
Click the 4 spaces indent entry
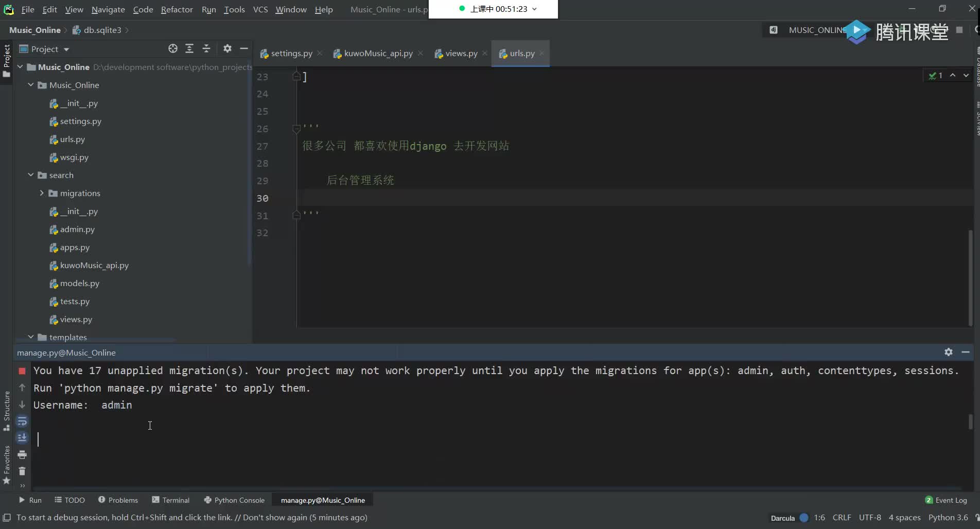[x=904, y=518]
